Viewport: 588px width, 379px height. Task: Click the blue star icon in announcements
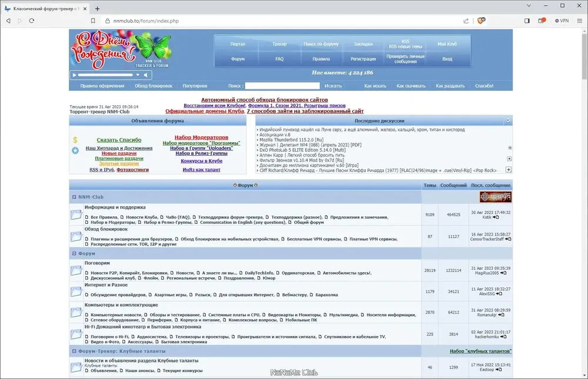(75, 150)
